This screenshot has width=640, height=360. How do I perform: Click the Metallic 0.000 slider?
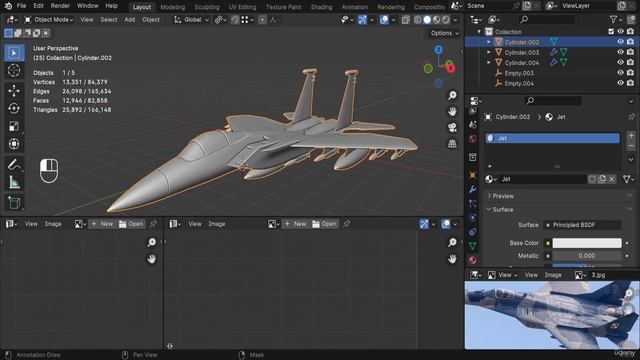tap(587, 256)
